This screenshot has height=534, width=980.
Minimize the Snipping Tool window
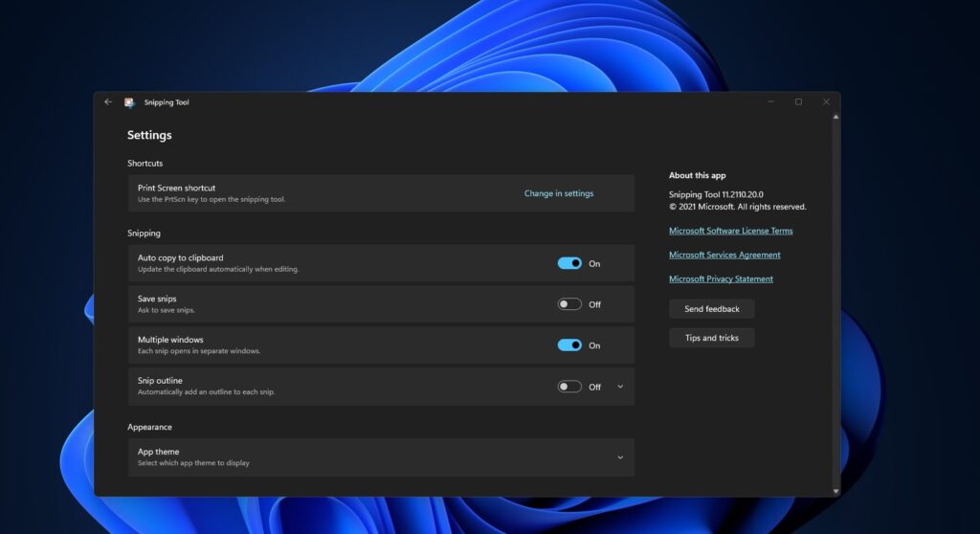[x=770, y=101]
